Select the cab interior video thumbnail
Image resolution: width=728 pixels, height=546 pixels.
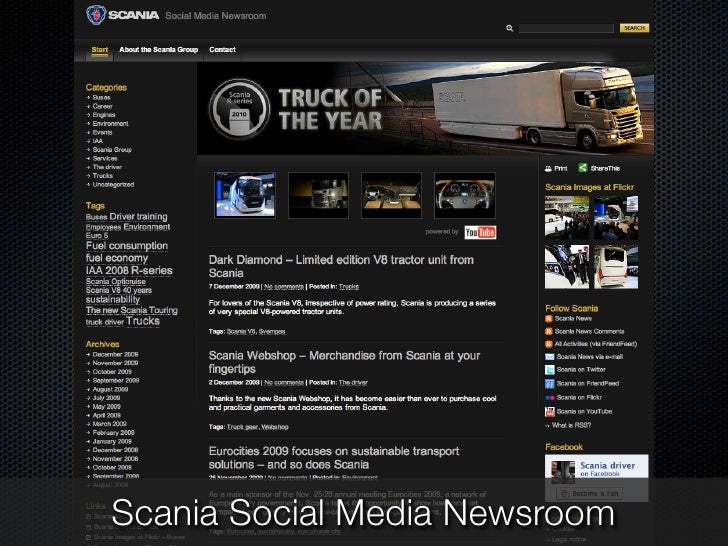391,195
